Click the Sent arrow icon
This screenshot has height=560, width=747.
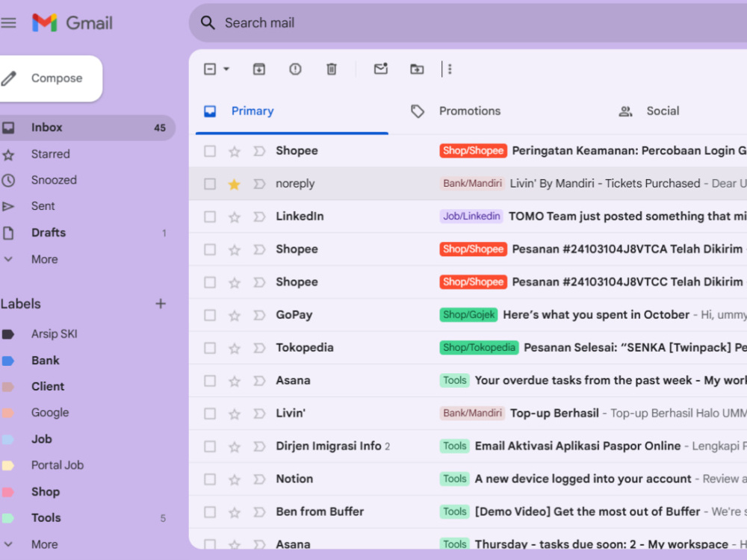point(8,206)
